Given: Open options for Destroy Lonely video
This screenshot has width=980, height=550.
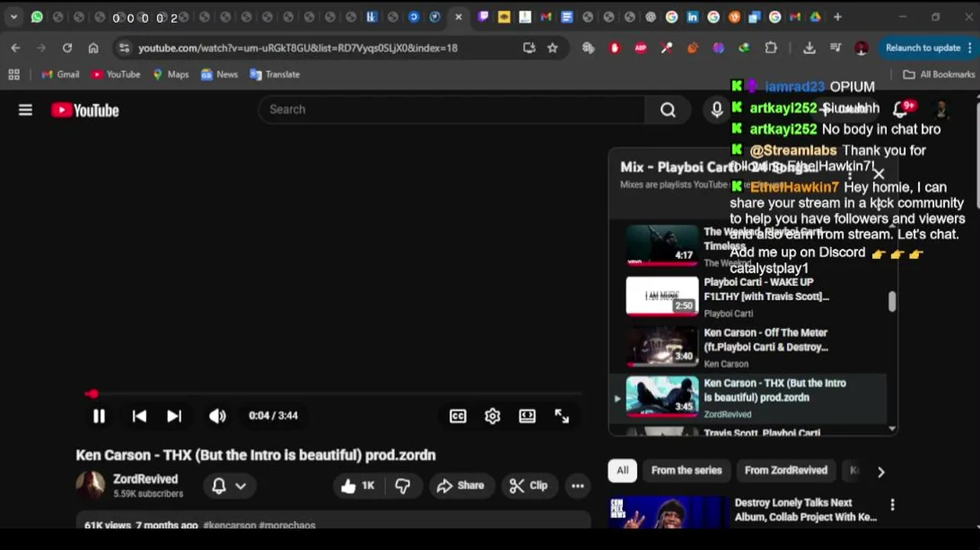Looking at the screenshot, I should [x=892, y=504].
